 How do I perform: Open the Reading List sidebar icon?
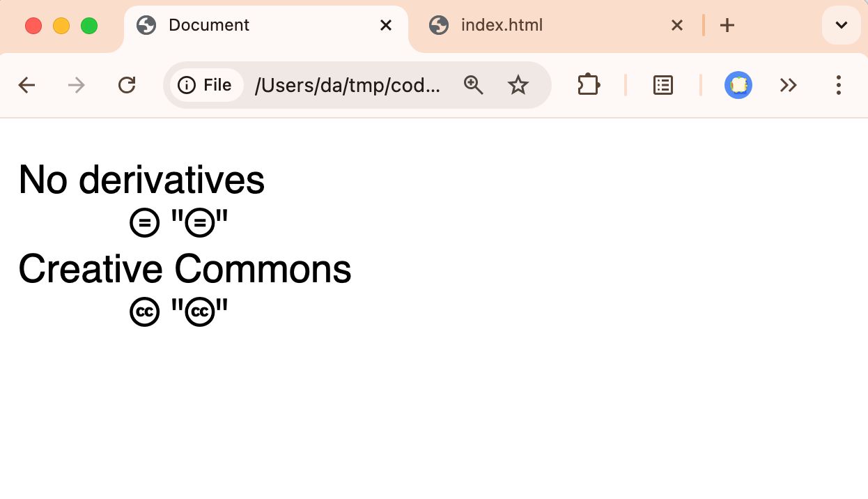tap(662, 85)
